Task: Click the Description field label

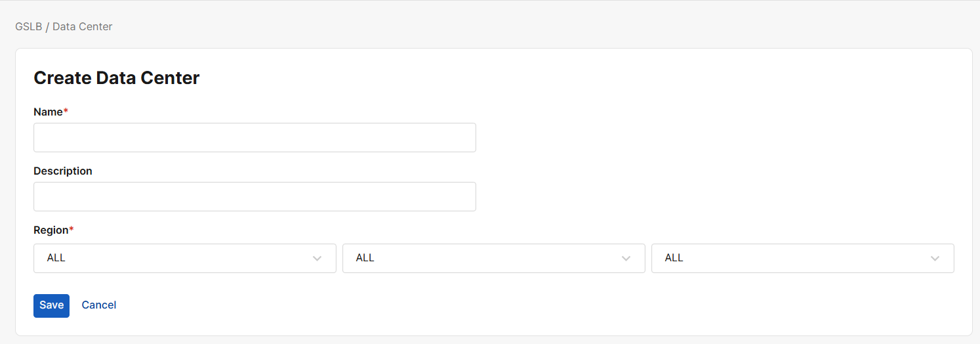Action: point(63,171)
